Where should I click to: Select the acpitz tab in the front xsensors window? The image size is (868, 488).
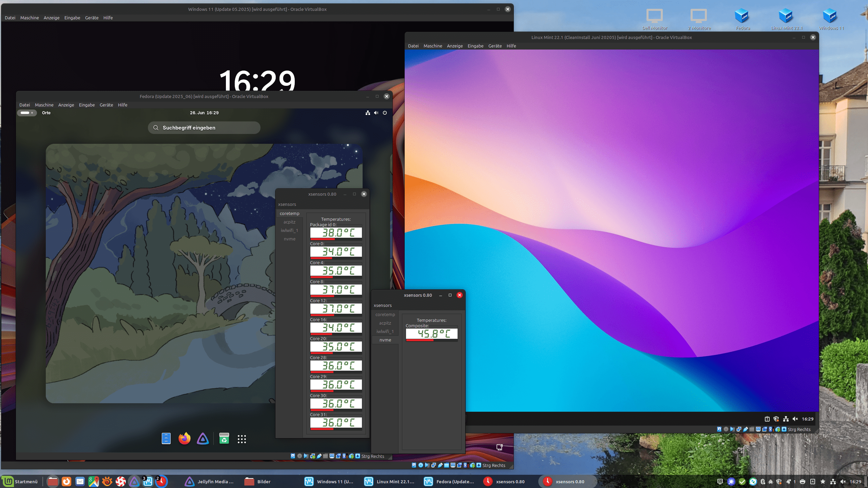[x=385, y=323]
